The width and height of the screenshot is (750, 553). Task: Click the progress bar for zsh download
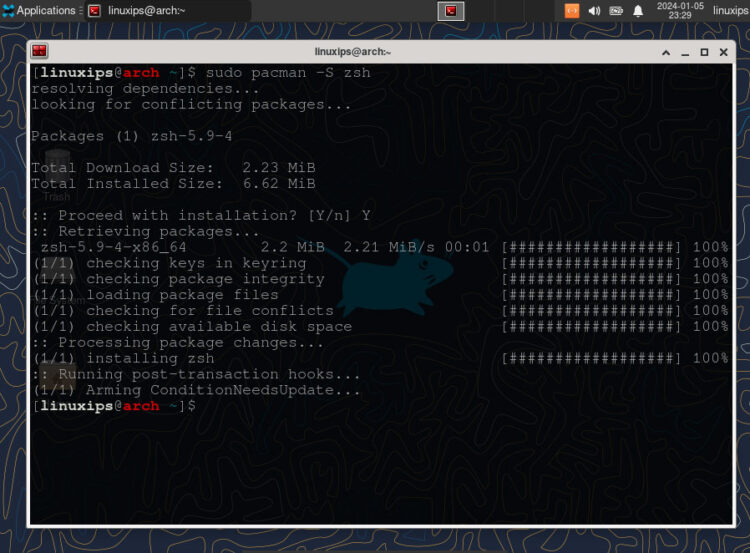pyautogui.click(x=591, y=247)
